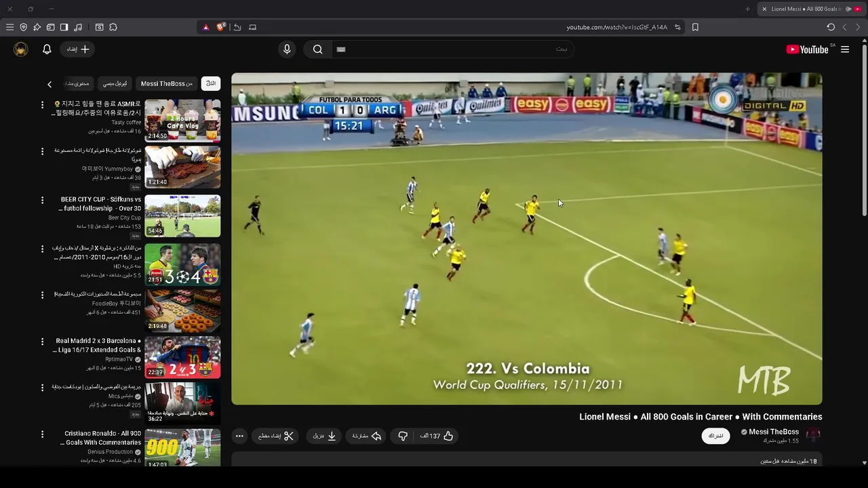The height and width of the screenshot is (488, 868).
Task: Open a new browser tab
Action: click(747, 9)
